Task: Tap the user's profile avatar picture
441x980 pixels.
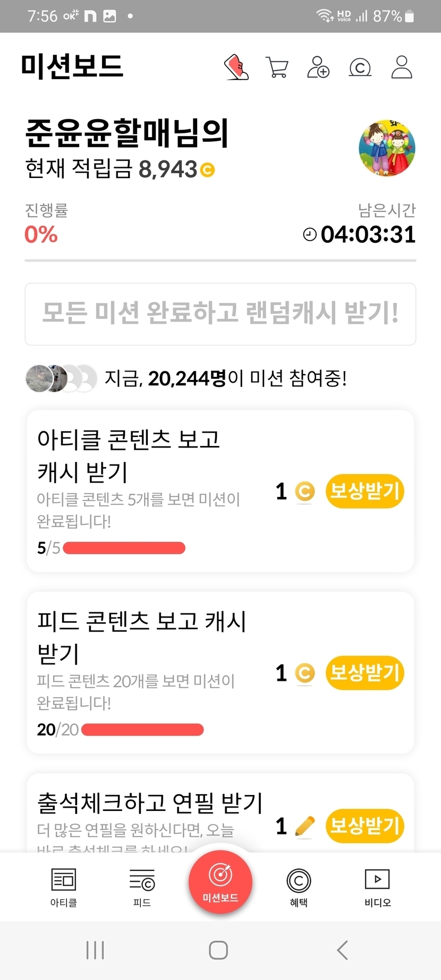Action: [x=387, y=148]
